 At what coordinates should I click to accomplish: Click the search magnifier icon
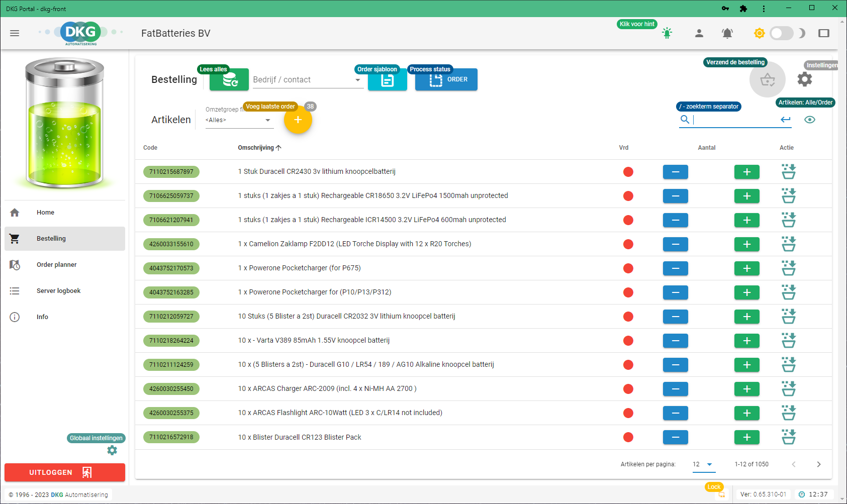(685, 120)
